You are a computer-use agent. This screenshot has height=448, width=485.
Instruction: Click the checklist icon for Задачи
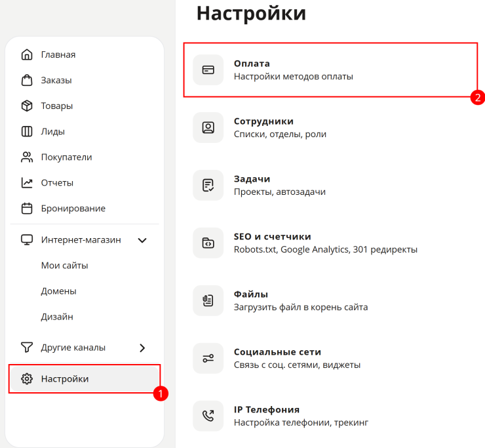pyautogui.click(x=208, y=185)
